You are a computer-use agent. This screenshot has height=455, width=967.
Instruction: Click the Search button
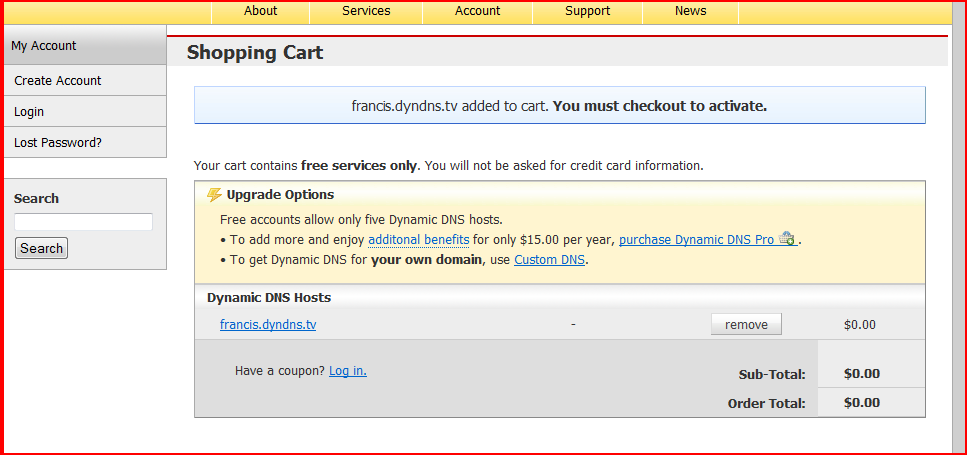pos(41,248)
